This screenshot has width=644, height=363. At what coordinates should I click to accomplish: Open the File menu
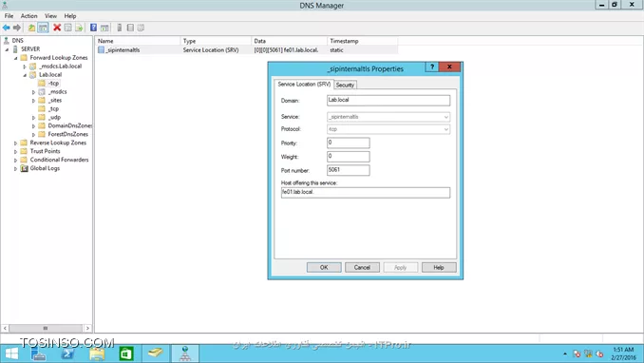(x=9, y=16)
